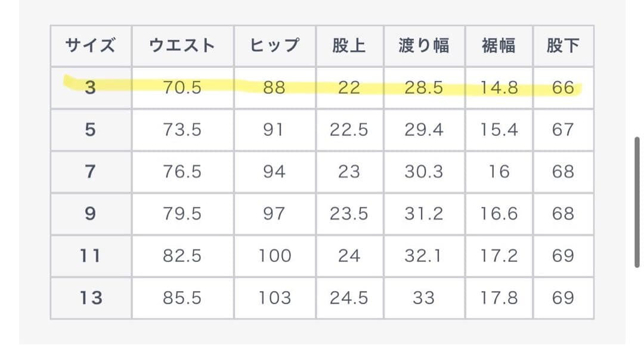Screen dimensions: 644x362
Task: Select the size 7 row label
Action: [x=91, y=172]
